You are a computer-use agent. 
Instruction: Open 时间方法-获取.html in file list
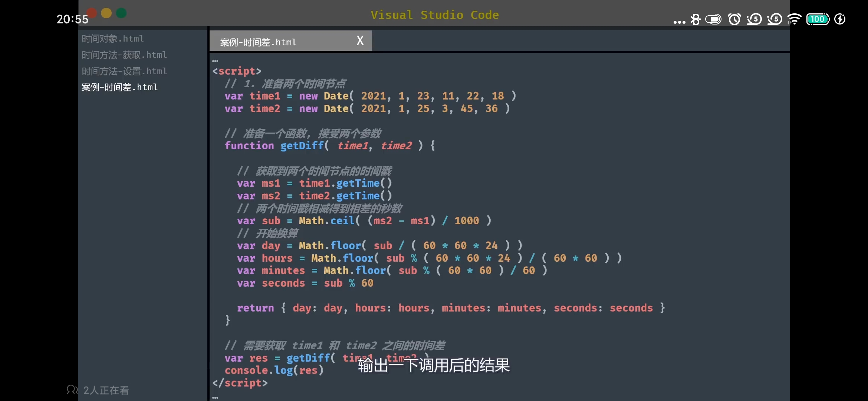click(124, 55)
